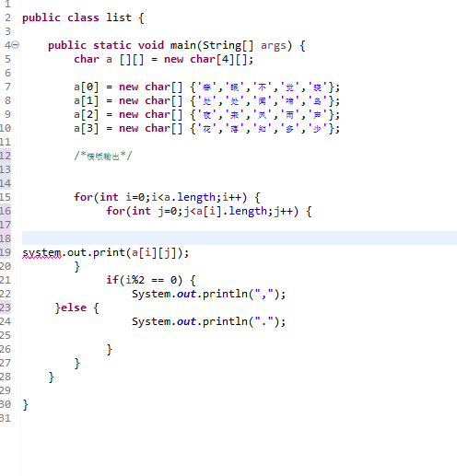Click line number 16 in the gutter

tap(6, 211)
